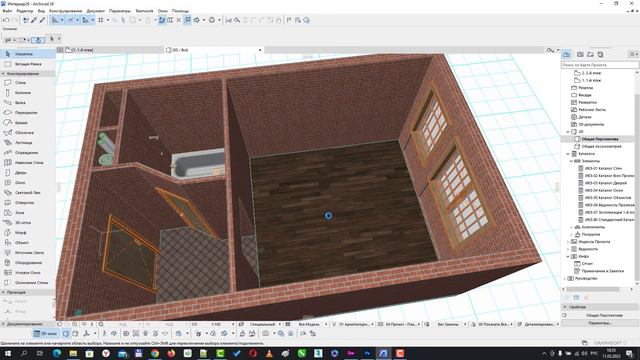Select the Указатель (Arrow) tool
640x360 pixels.
tap(28, 54)
